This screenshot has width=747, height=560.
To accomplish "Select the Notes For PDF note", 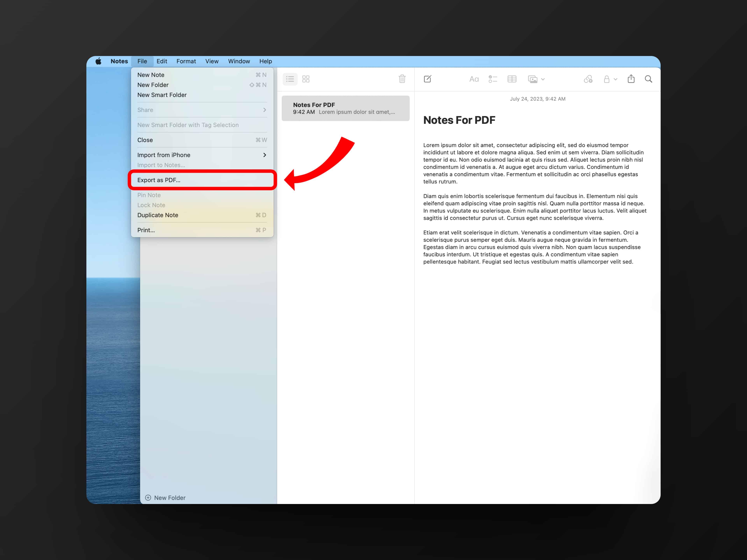I will [x=345, y=108].
